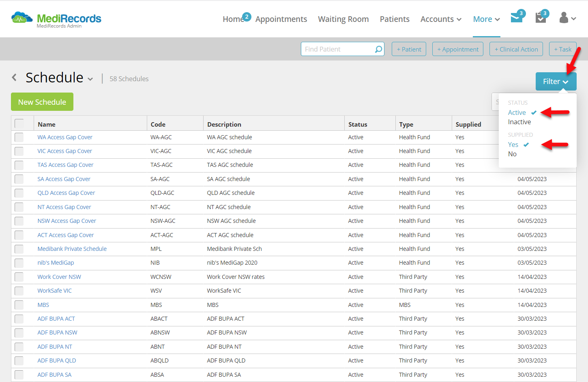
Task: Open SA Access Gap Cover link
Action: point(64,179)
